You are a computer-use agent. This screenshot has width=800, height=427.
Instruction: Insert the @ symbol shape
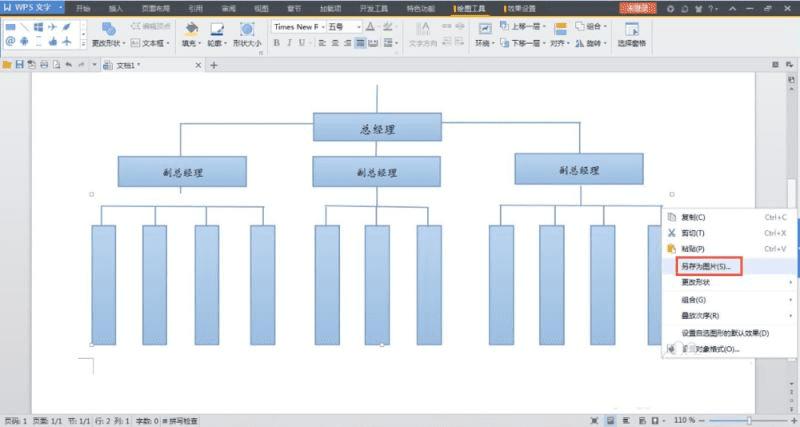click(10, 41)
